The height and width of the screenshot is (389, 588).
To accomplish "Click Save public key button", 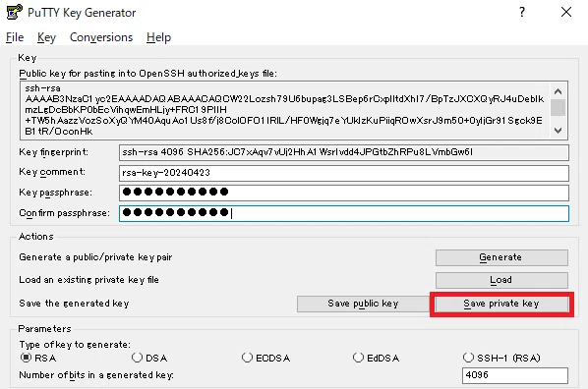I will 363,304.
